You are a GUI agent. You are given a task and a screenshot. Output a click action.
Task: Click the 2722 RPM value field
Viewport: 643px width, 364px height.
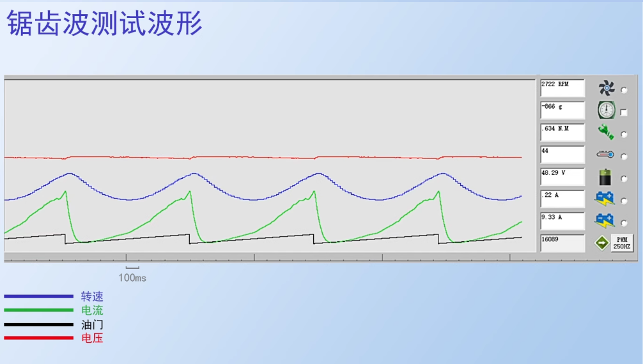point(562,88)
